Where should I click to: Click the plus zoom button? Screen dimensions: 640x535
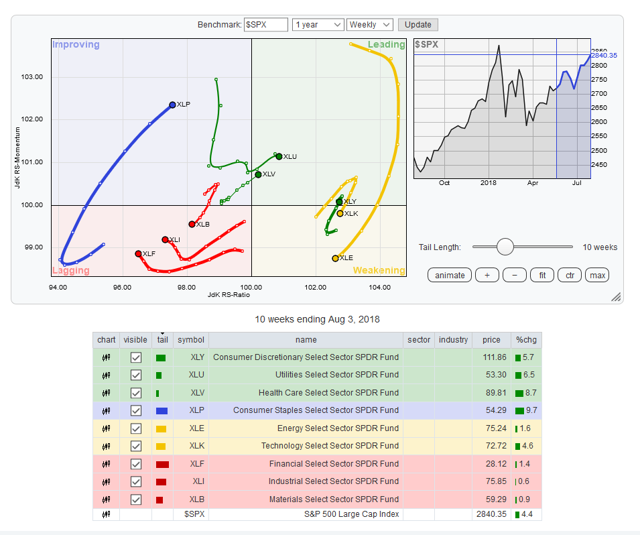pyautogui.click(x=487, y=275)
